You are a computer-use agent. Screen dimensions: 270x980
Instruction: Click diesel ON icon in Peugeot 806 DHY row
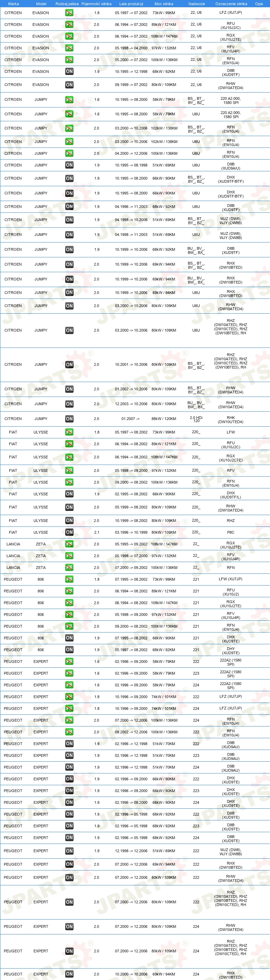[69, 650]
